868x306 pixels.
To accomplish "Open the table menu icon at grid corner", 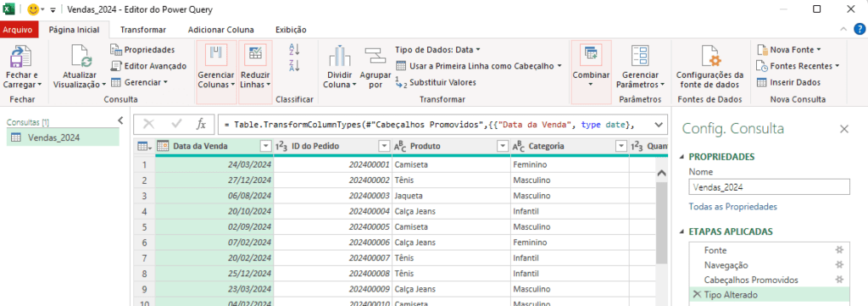I will coord(143,146).
